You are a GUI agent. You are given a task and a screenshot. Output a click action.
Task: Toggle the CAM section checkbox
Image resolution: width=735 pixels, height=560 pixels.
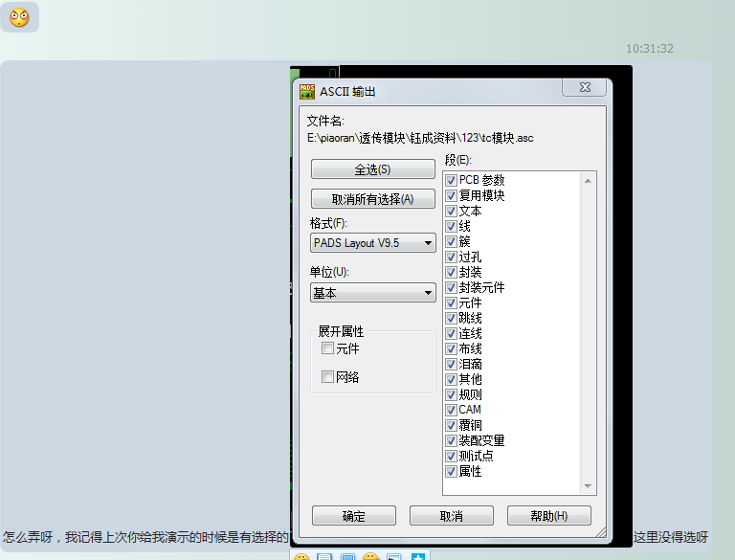[x=451, y=410]
